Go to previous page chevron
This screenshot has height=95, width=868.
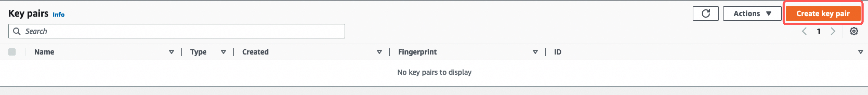click(x=804, y=31)
